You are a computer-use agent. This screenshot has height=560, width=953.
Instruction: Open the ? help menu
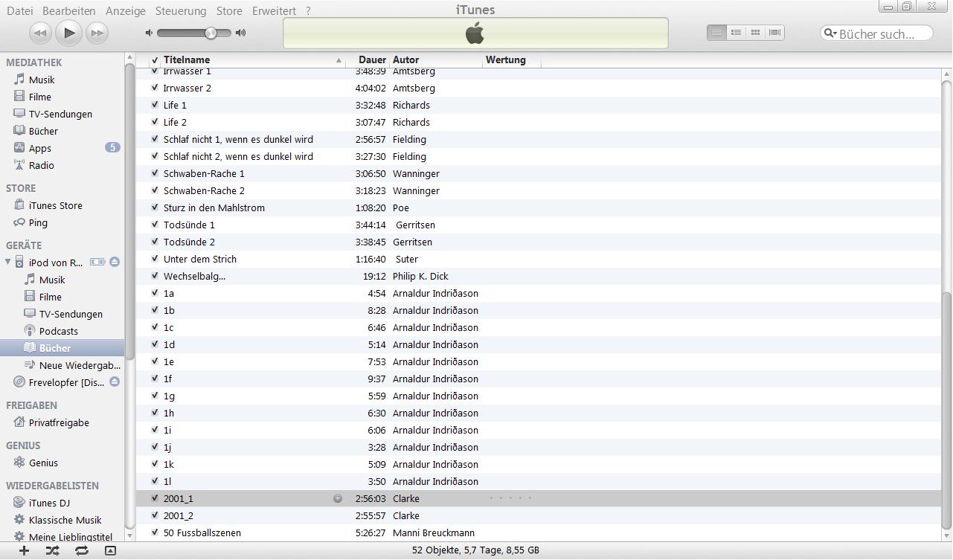(x=308, y=10)
